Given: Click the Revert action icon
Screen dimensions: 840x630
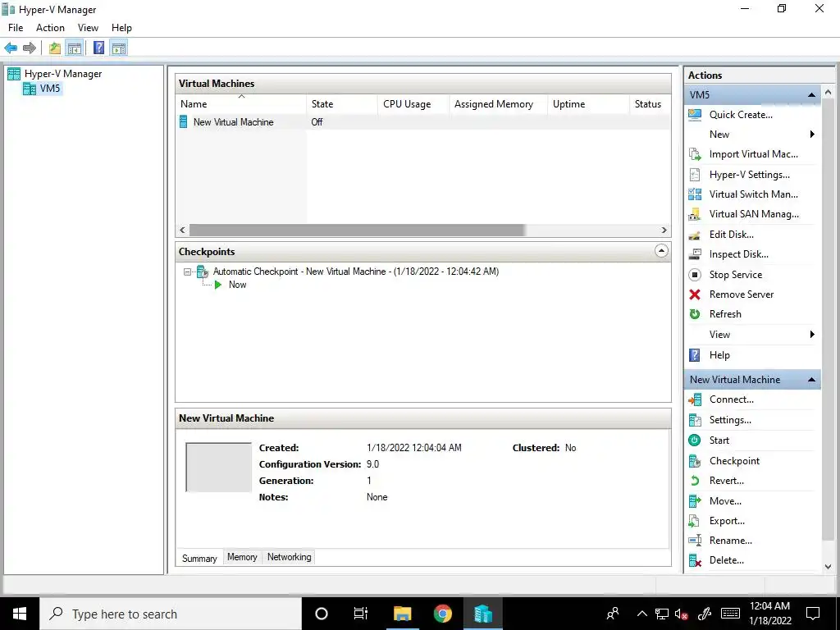Looking at the screenshot, I should click(695, 481).
